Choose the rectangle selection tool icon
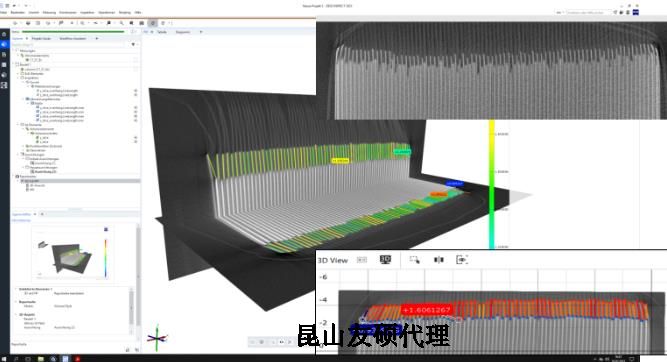This screenshot has height=362, width=667. (x=414, y=259)
